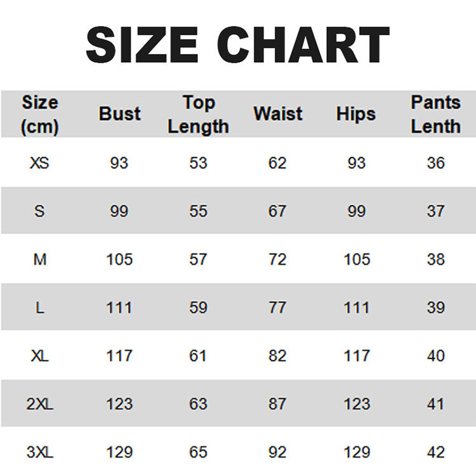The image size is (476, 476).
Task: Click the 3XL size row label
Action: [x=39, y=453]
